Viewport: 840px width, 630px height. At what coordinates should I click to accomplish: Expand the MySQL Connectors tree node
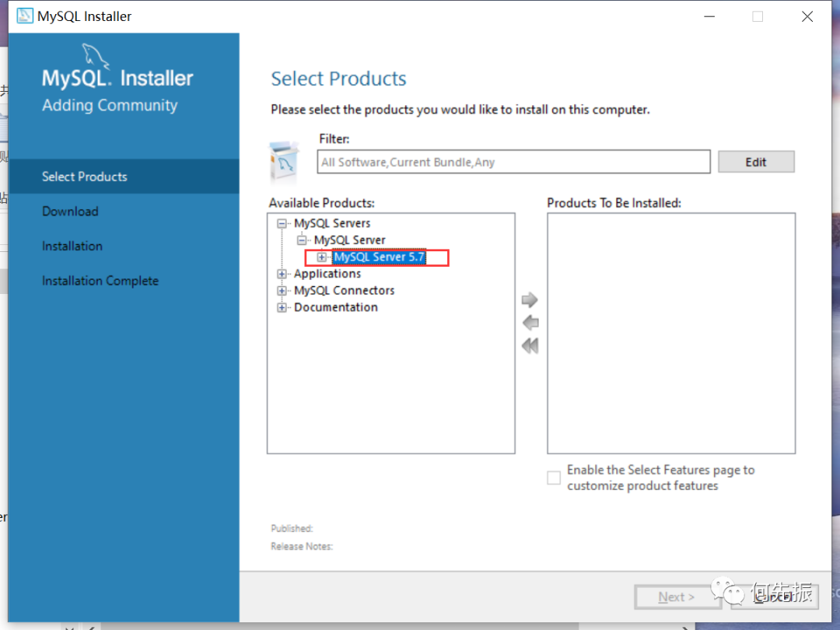pos(282,290)
